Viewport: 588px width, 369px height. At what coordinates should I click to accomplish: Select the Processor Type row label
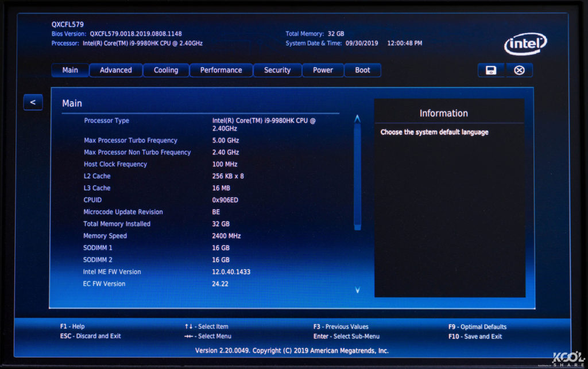[x=106, y=121]
